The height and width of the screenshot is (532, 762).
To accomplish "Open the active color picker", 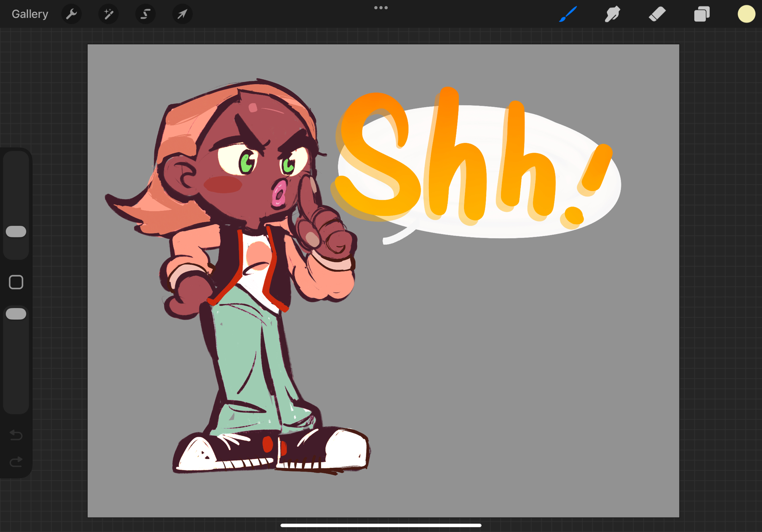I will click(x=746, y=14).
